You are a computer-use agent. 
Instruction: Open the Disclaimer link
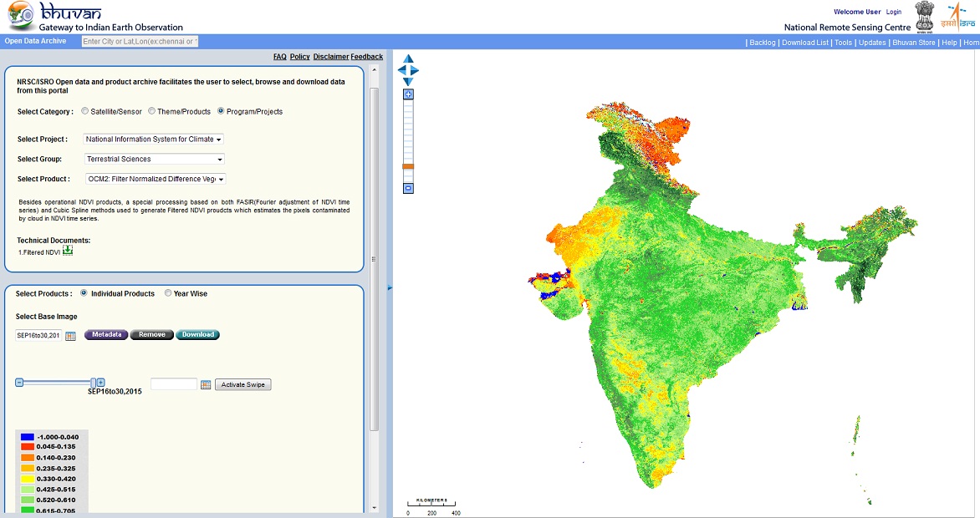click(x=330, y=57)
